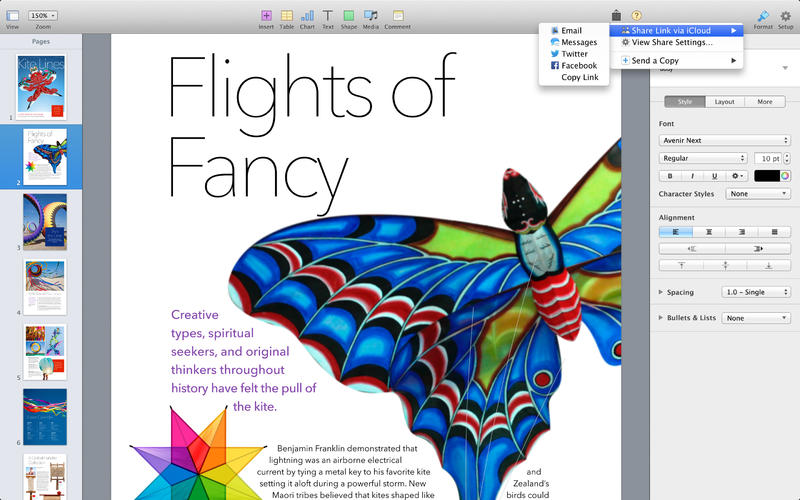Open the Media browser

(x=371, y=16)
